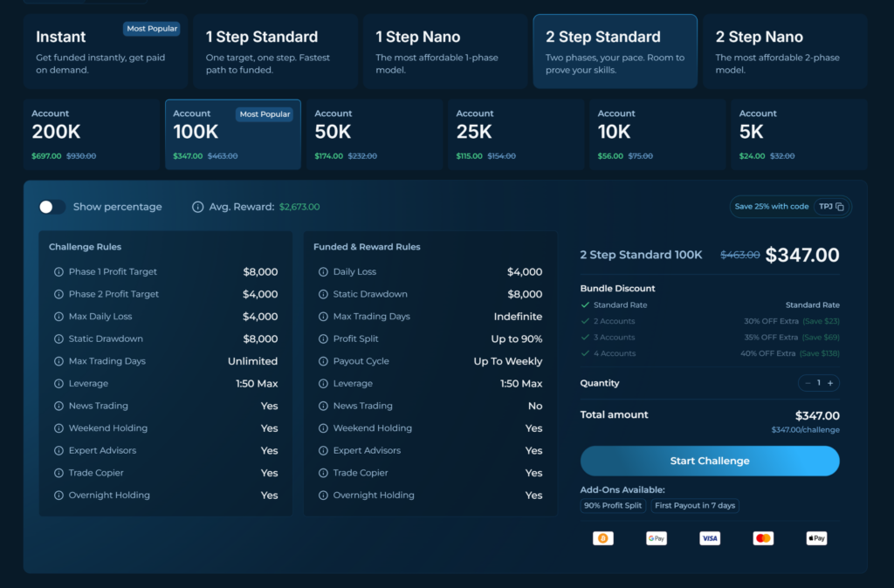Choose First Payout in 7 days add-on
This screenshot has width=894, height=588.
(695, 505)
